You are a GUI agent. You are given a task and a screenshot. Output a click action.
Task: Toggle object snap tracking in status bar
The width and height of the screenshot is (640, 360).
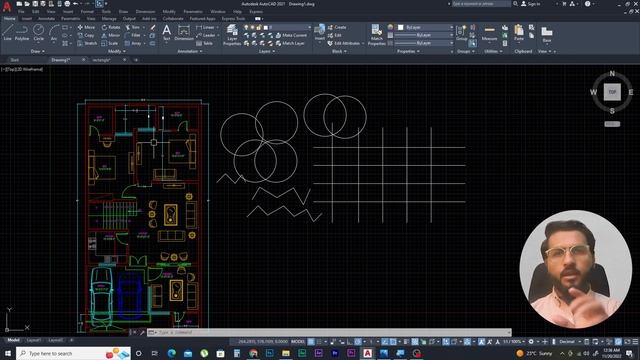[385, 342]
